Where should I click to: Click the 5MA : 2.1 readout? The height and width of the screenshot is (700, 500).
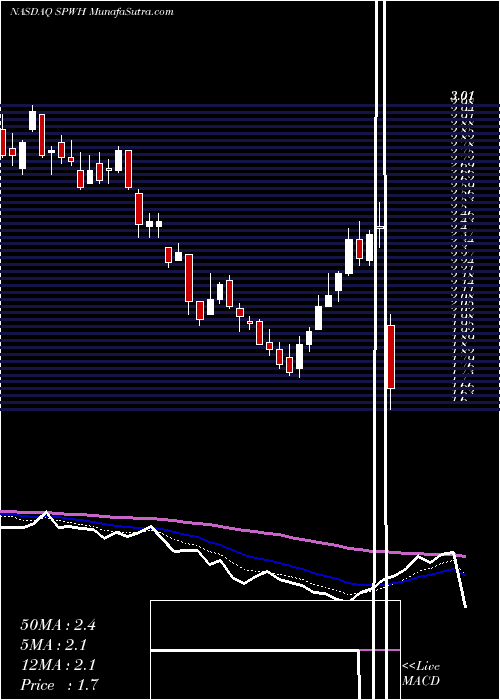(x=53, y=645)
